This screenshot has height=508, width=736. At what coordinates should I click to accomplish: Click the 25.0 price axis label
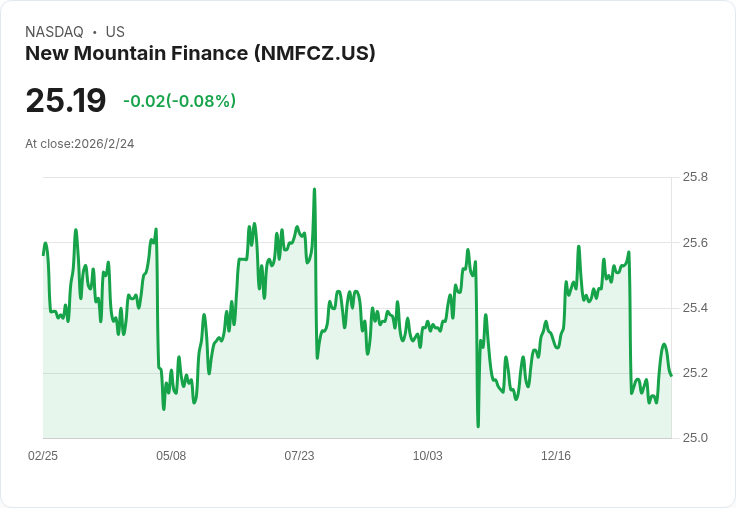695,438
